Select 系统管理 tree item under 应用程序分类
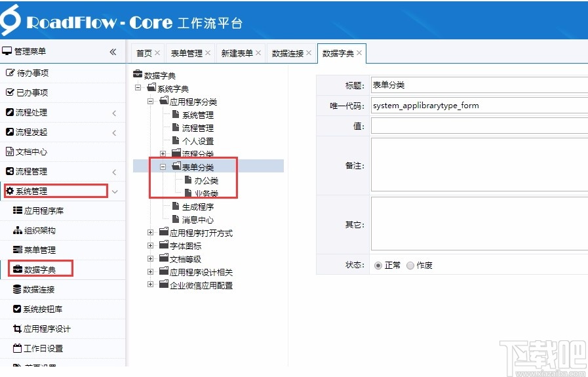588x377 pixels. pyautogui.click(x=197, y=115)
